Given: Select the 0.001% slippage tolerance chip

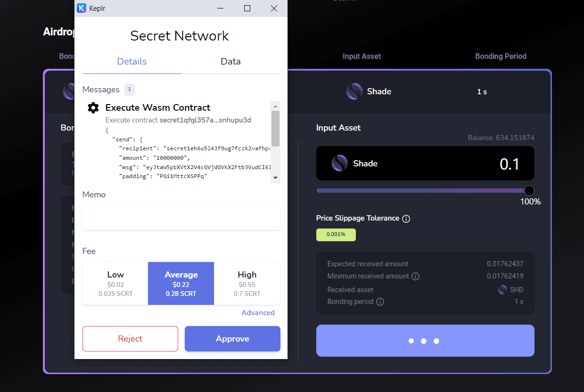Looking at the screenshot, I should click(336, 235).
